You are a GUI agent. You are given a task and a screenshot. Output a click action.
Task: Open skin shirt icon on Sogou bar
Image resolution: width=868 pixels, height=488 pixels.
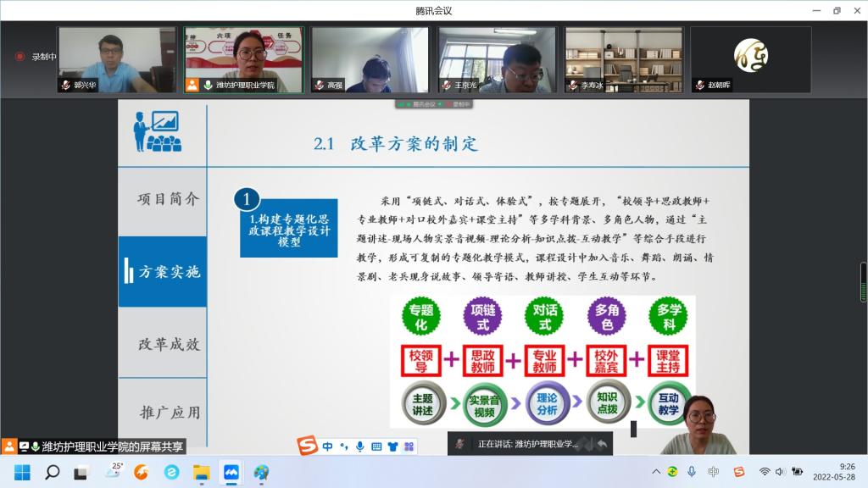pos(393,446)
